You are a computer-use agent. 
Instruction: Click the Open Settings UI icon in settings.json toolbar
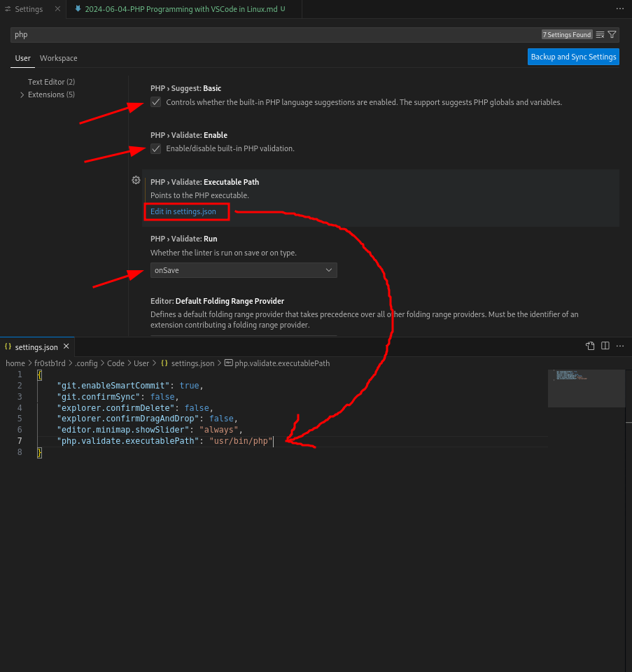coord(590,346)
